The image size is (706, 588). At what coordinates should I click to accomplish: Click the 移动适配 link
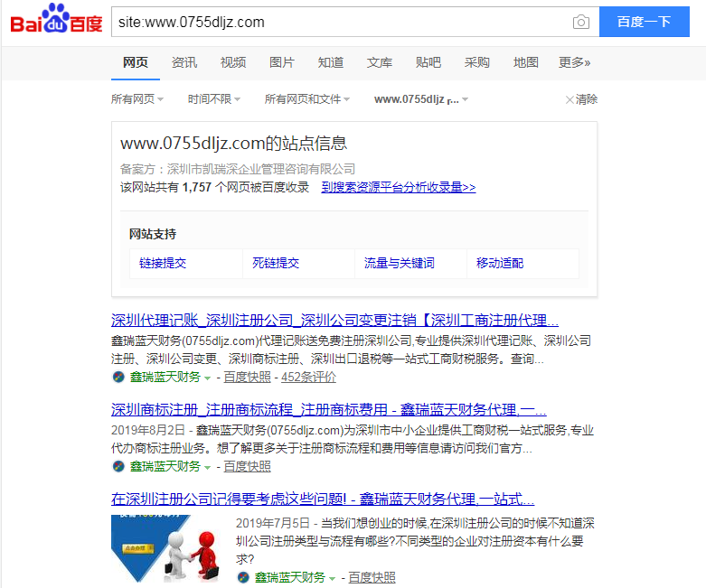click(x=500, y=263)
